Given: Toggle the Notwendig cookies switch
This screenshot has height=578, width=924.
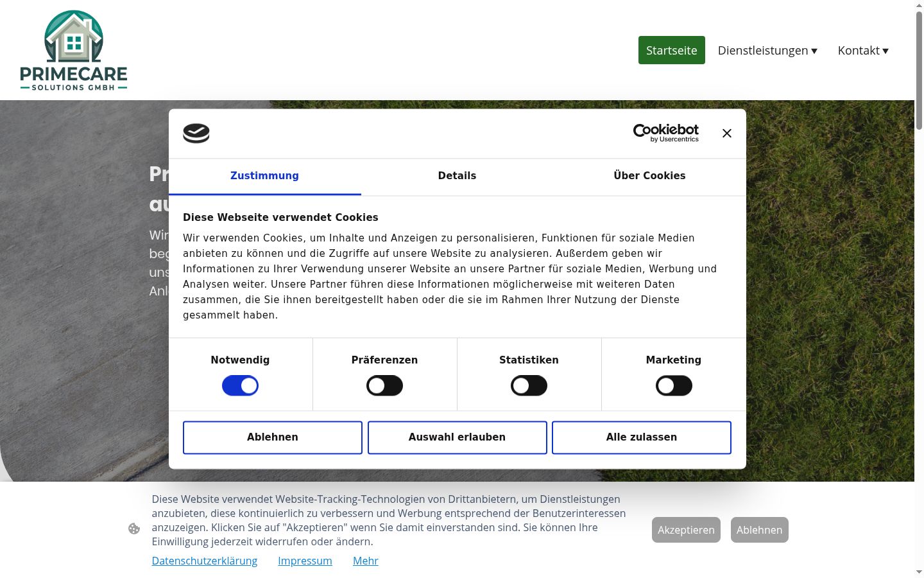Looking at the screenshot, I should click(x=240, y=386).
